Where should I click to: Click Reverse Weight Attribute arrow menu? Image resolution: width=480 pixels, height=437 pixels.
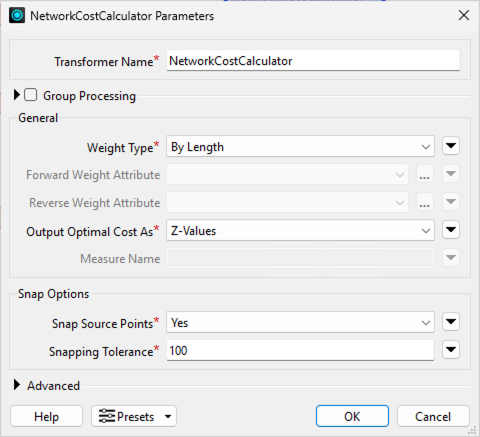[x=451, y=202]
